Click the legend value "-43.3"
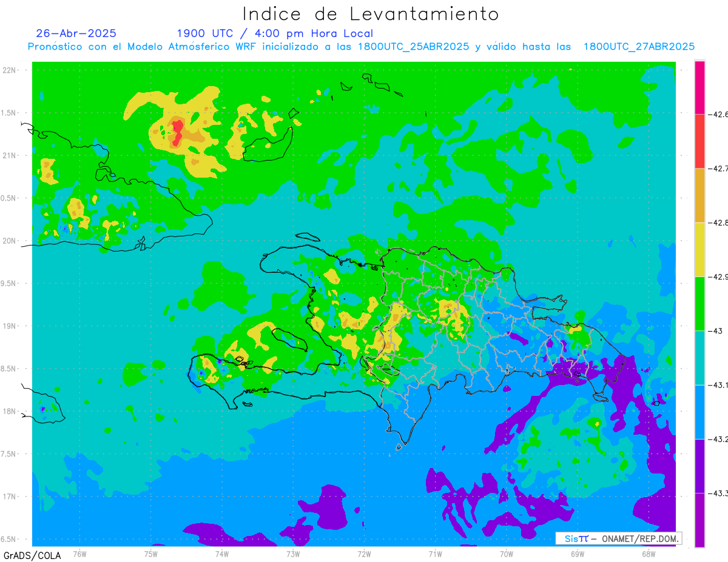 [x=718, y=493]
